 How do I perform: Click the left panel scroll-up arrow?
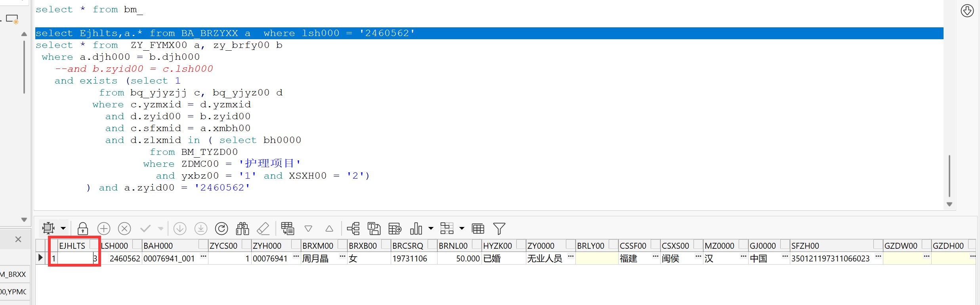[x=24, y=34]
